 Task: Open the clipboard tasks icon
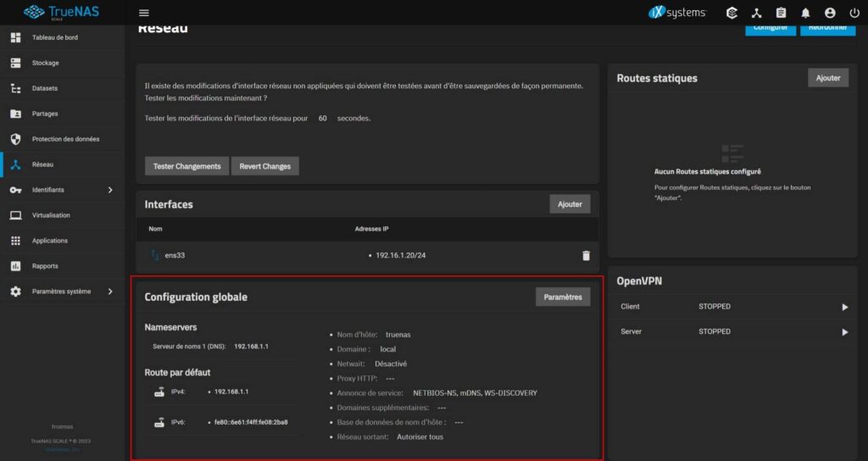pos(781,13)
